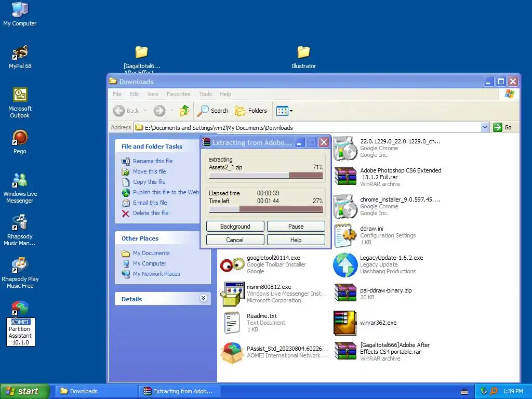Click Publish this file to the Web
The image size is (532, 399).
click(x=160, y=192)
